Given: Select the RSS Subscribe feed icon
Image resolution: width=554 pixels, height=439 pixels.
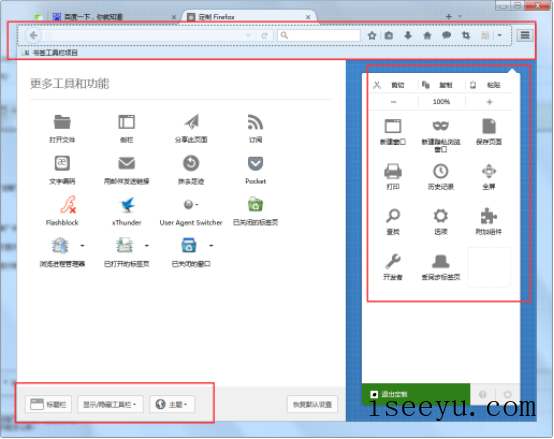Looking at the screenshot, I should pos(255,123).
